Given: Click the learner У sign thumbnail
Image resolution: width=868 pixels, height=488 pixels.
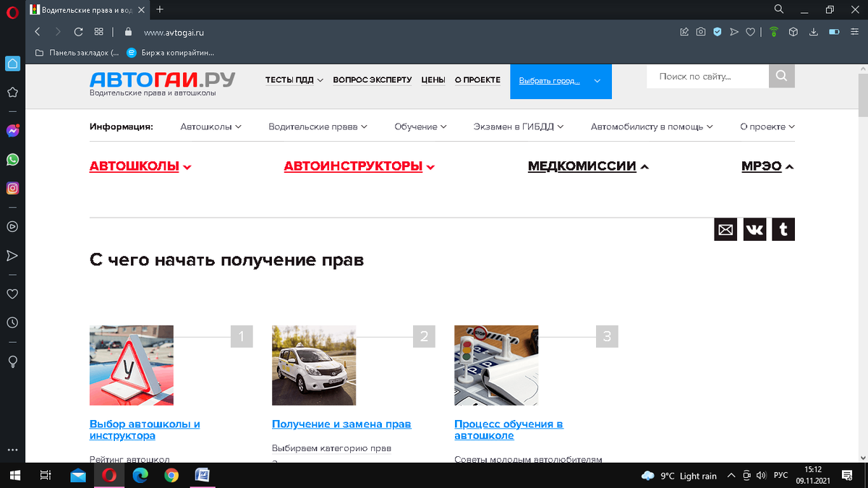Looking at the screenshot, I should pyautogui.click(x=132, y=365).
